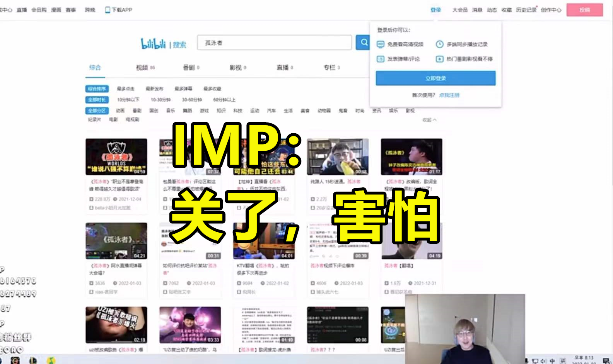Click the yellow-green taskbar app icon
The width and height of the screenshot is (613, 364).
click(x=51, y=360)
